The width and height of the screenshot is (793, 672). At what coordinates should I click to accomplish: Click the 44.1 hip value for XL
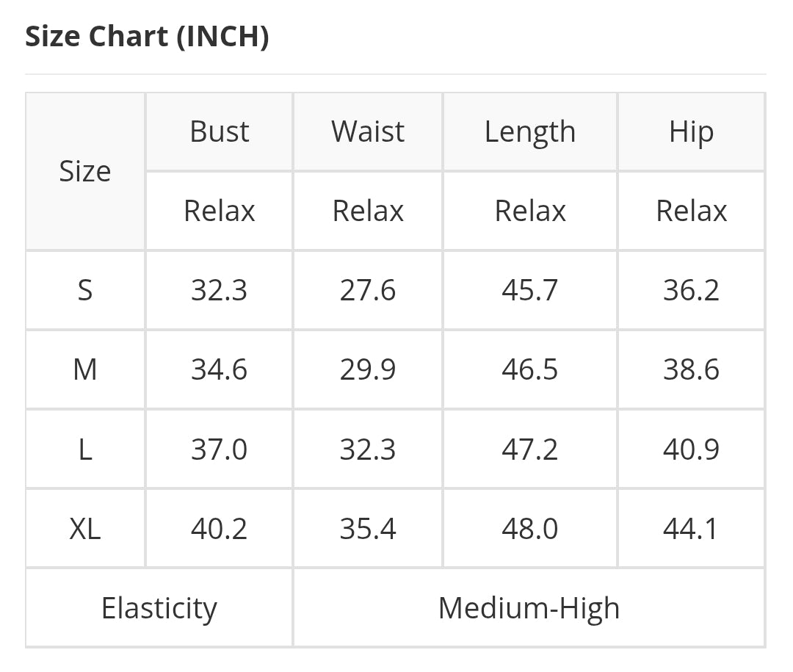coord(691,528)
